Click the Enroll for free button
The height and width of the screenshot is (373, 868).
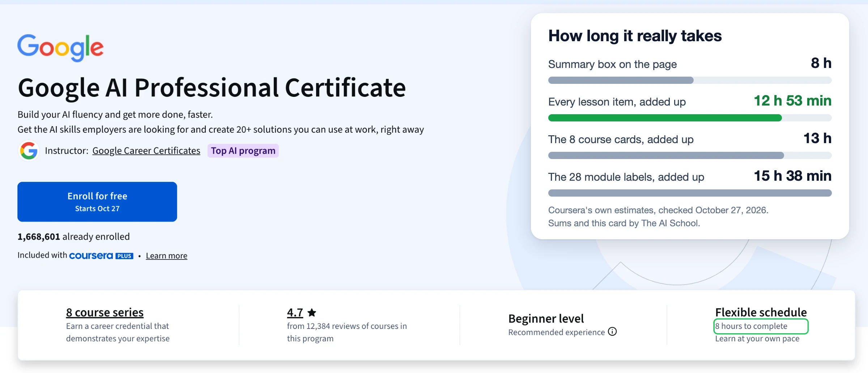click(97, 202)
